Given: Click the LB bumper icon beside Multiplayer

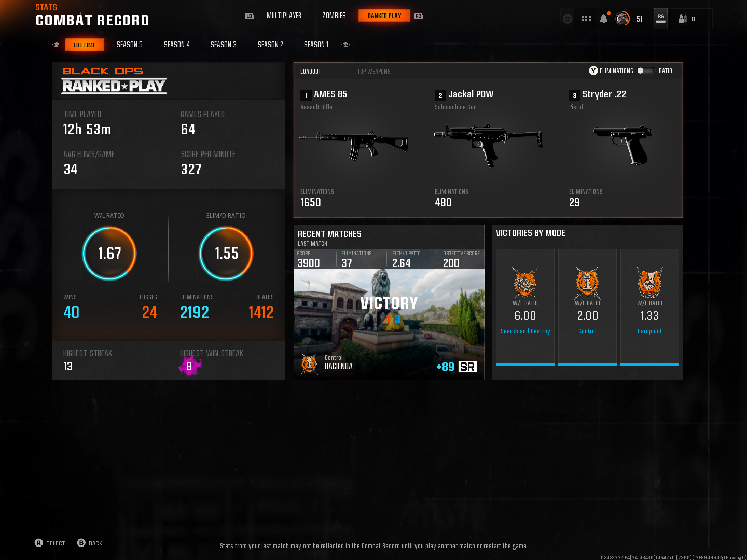Looking at the screenshot, I should [250, 16].
